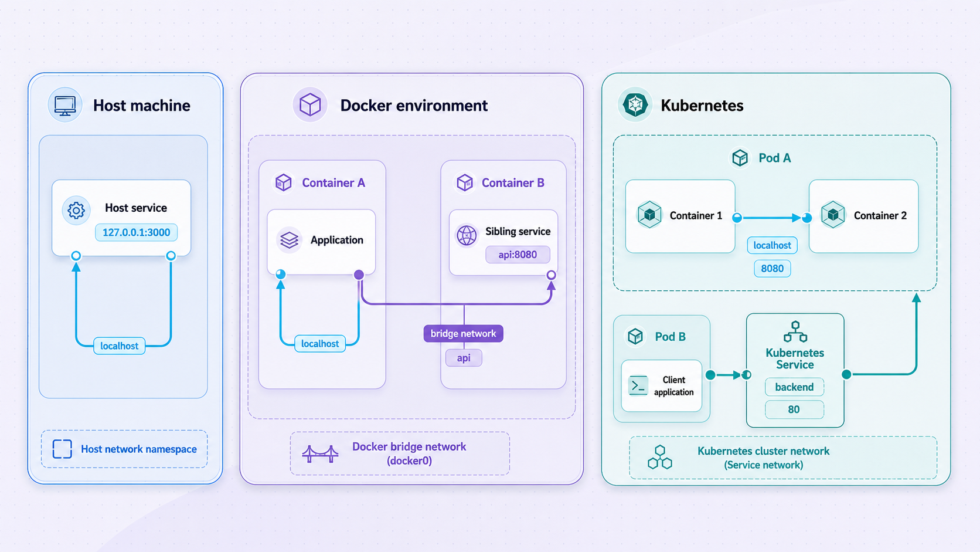
Task: Click the purple bridge network label
Action: click(x=463, y=333)
